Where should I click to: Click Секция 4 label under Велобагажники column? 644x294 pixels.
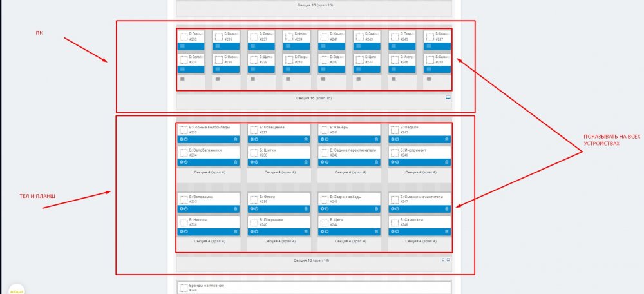click(x=209, y=172)
